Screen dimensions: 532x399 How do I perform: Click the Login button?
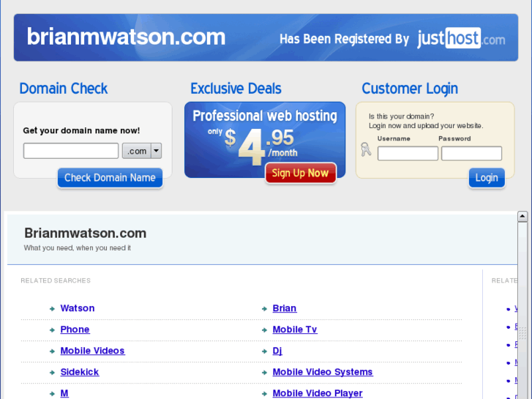487,178
